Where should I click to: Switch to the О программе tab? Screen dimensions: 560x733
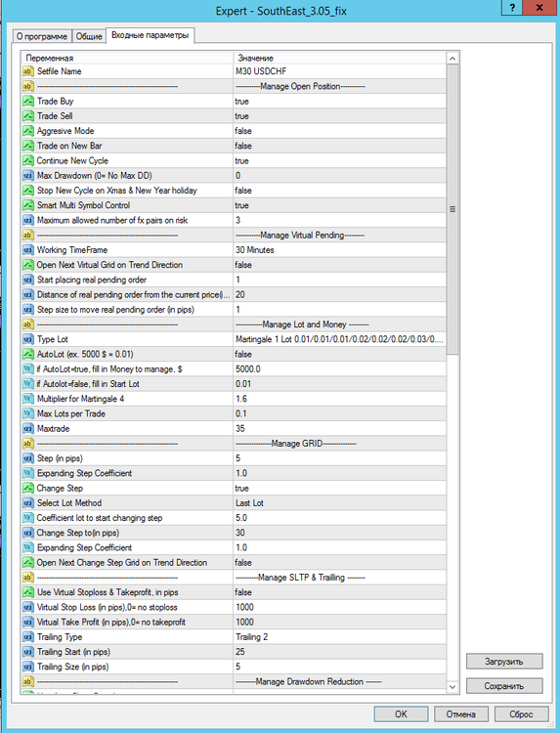coord(42,36)
